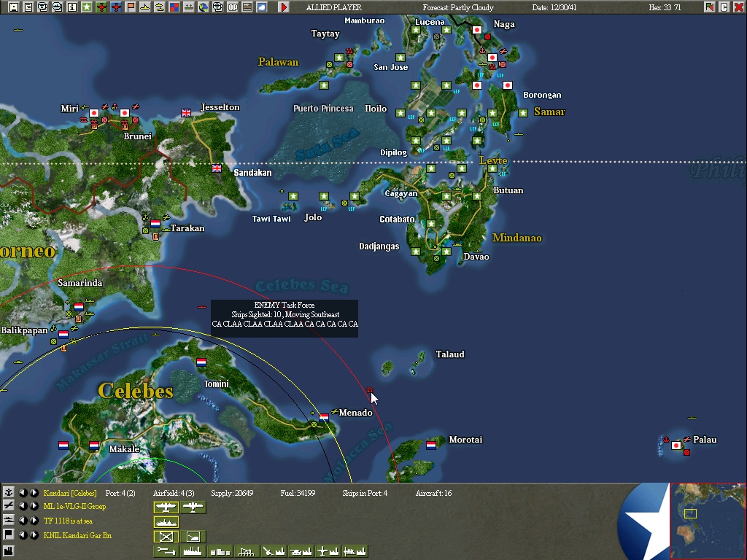Click red plane on green background icon
Screen dimensions: 747x560
click(x=101, y=7)
